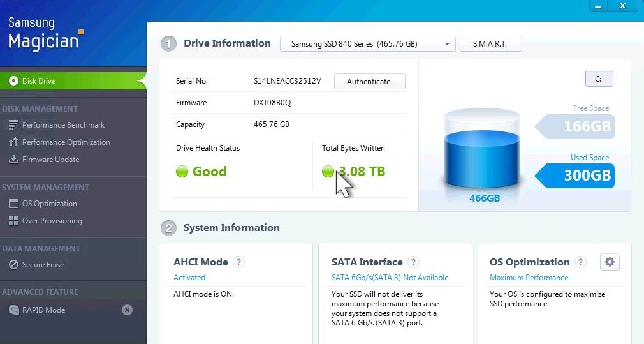The width and height of the screenshot is (644, 344).
Task: Open RAPID Mode feature
Action: 43,310
